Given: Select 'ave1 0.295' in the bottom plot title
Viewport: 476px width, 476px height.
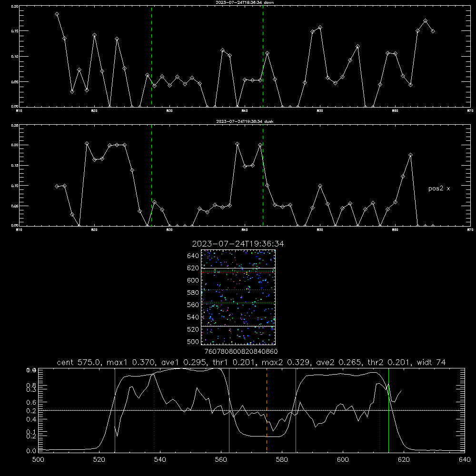Looking at the screenshot, I should [x=184, y=362].
